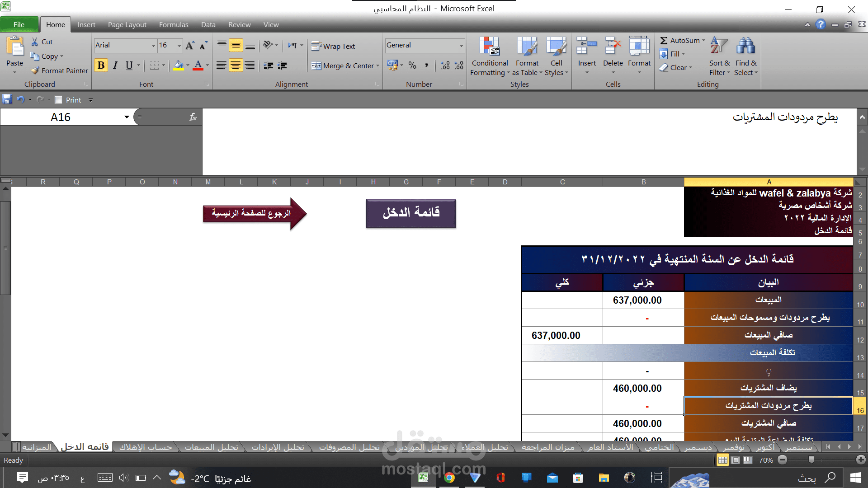Open Chrome from the taskbar
This screenshot has height=488, width=868.
pyautogui.click(x=449, y=478)
